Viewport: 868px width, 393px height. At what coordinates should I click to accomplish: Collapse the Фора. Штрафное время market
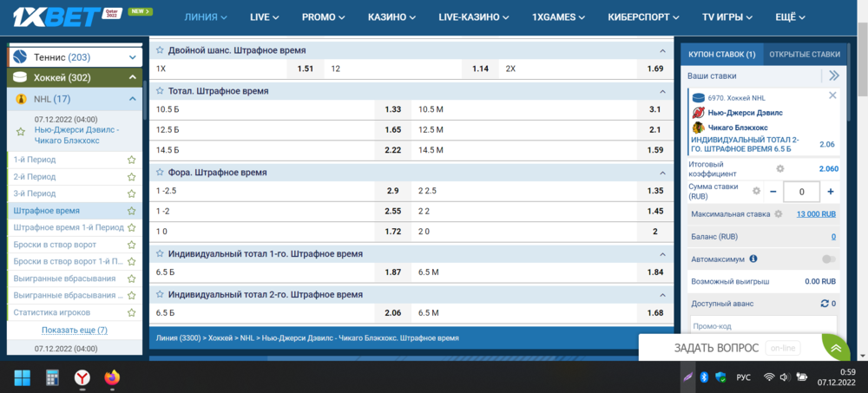(662, 173)
